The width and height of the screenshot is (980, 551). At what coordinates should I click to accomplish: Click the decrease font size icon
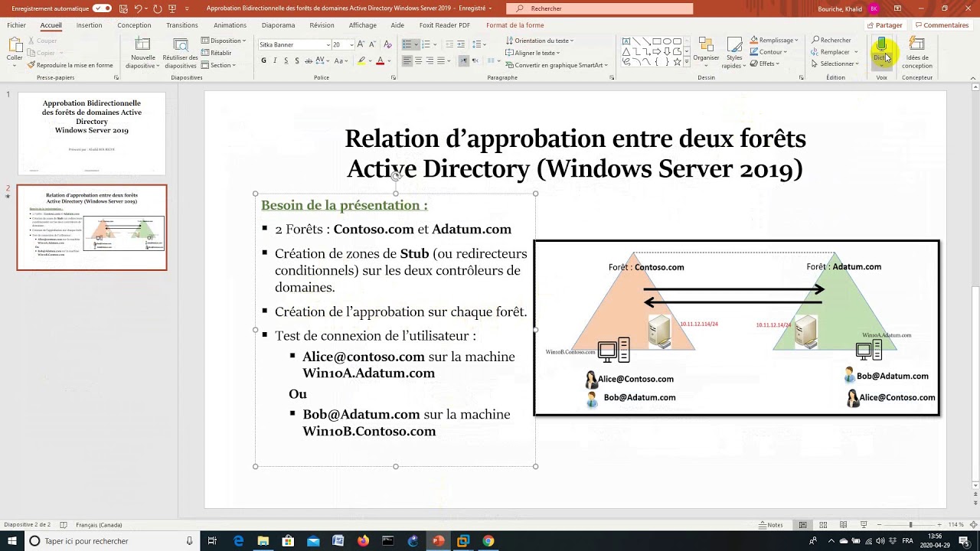coord(374,44)
